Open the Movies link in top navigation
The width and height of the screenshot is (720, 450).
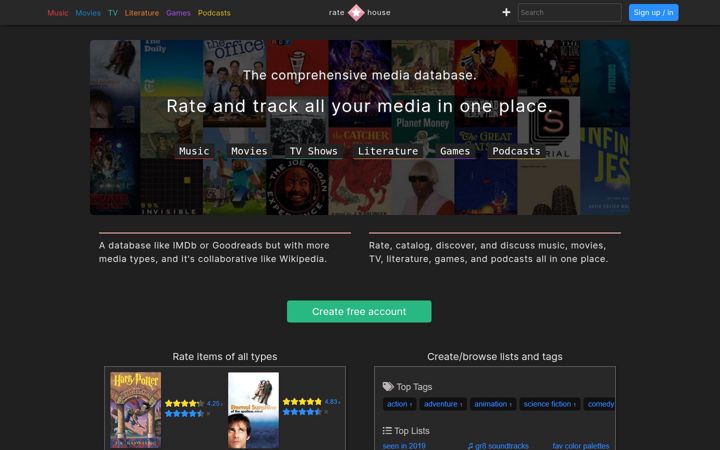[x=88, y=13]
